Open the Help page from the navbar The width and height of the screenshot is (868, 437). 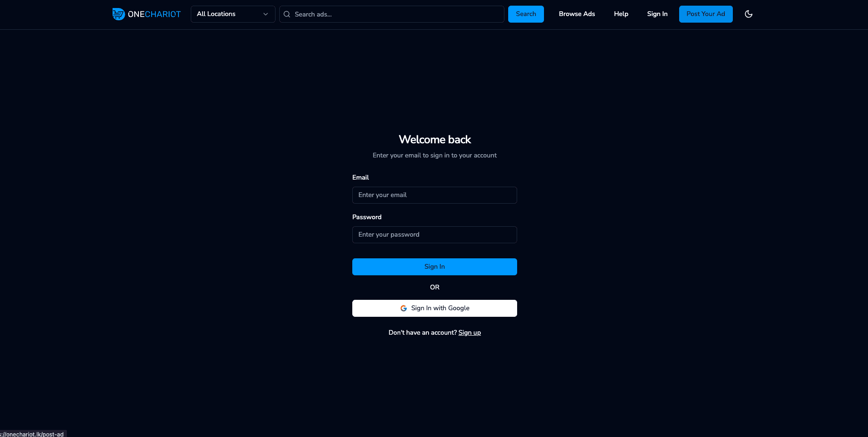[621, 14]
